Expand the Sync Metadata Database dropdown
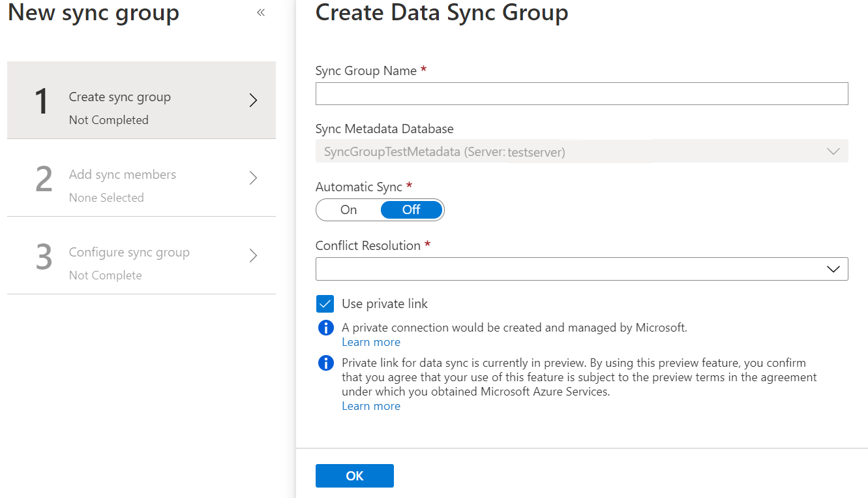This screenshot has height=498, width=868. coord(582,151)
